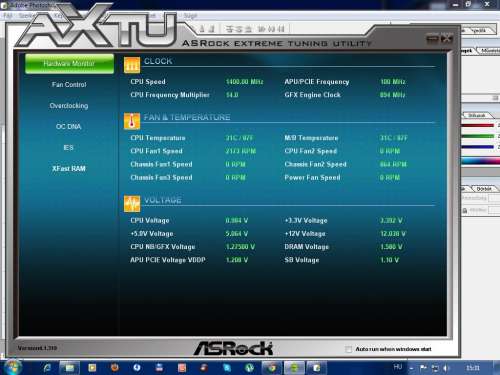Open Windows Explorer folder on taskbar
This screenshot has height=375, width=500.
pos(69,368)
